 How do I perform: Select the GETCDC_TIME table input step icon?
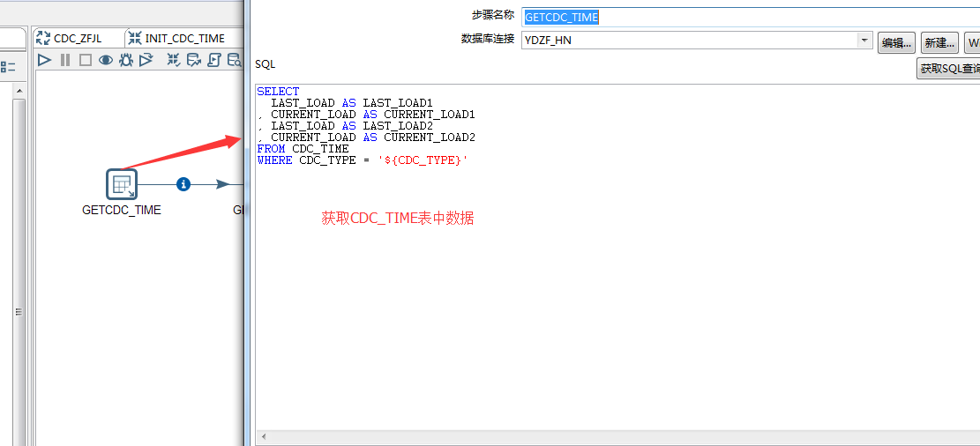pyautogui.click(x=121, y=184)
